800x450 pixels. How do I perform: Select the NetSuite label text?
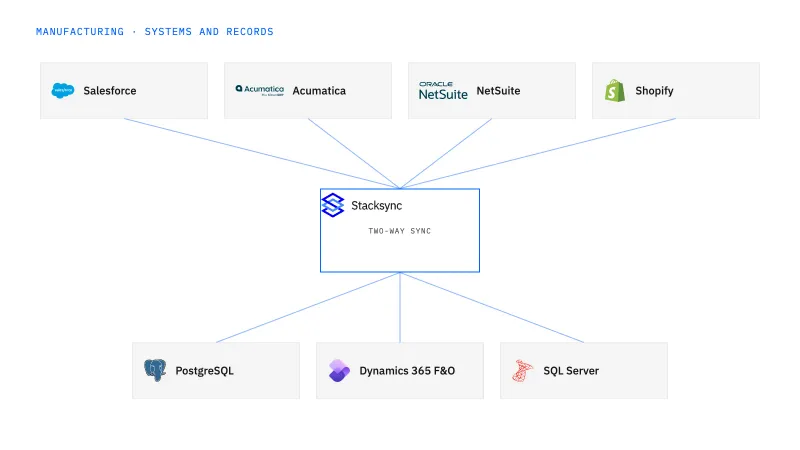click(x=498, y=91)
